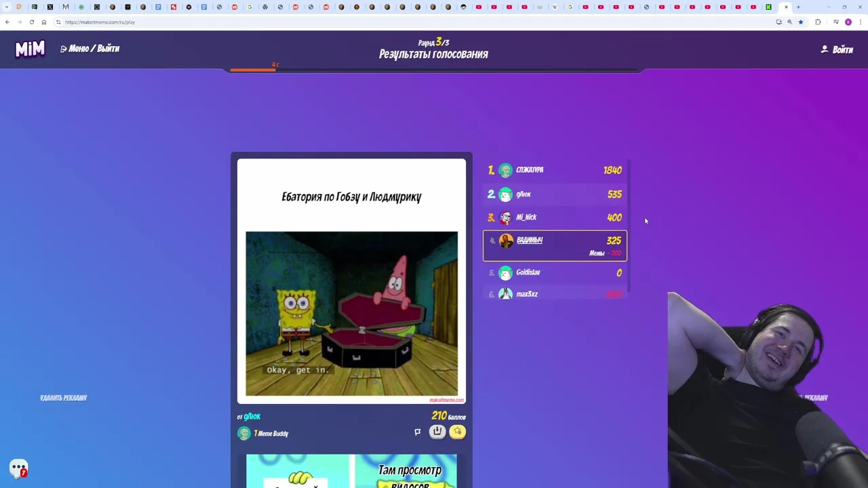This screenshot has width=868, height=488.
Task: Click gЛюк avatar in leaderboard
Action: [x=505, y=195]
